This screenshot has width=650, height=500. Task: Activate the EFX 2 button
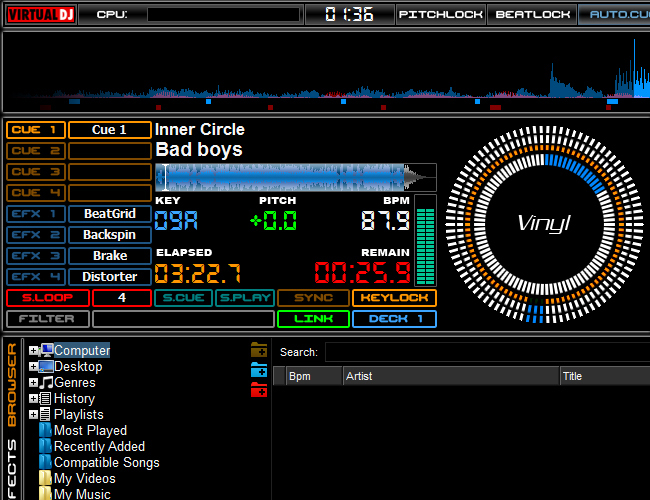pos(36,235)
